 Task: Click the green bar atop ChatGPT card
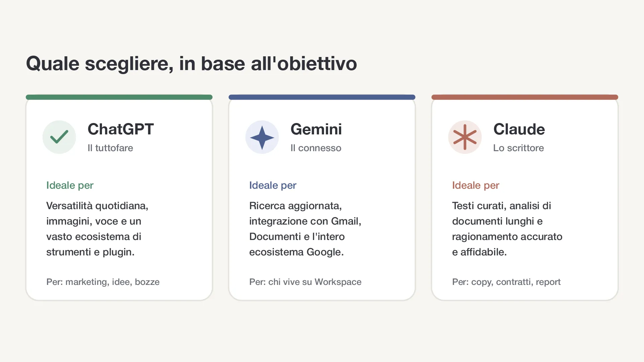119,97
